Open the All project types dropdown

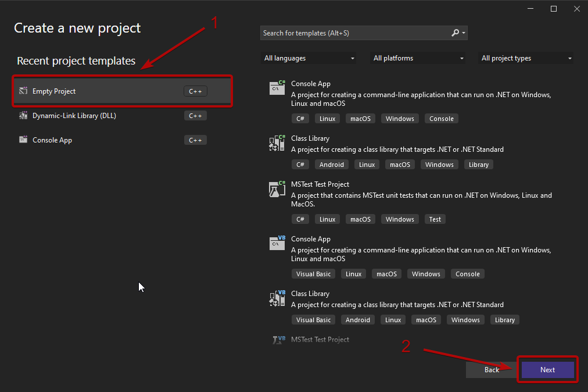[526, 58]
